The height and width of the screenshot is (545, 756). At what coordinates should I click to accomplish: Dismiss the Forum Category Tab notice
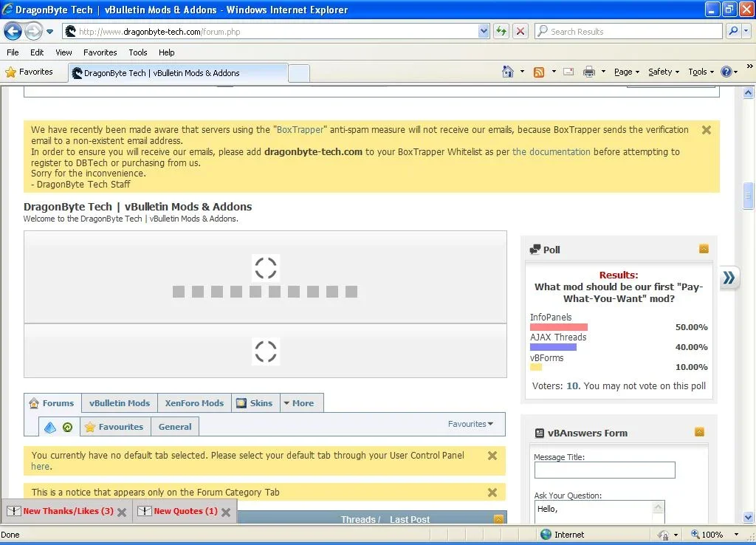click(492, 493)
